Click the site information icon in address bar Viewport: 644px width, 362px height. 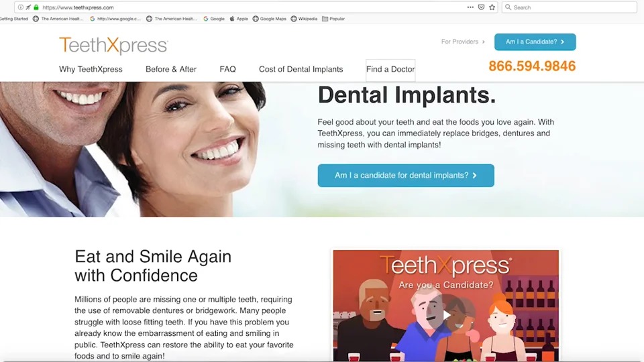(21, 7)
